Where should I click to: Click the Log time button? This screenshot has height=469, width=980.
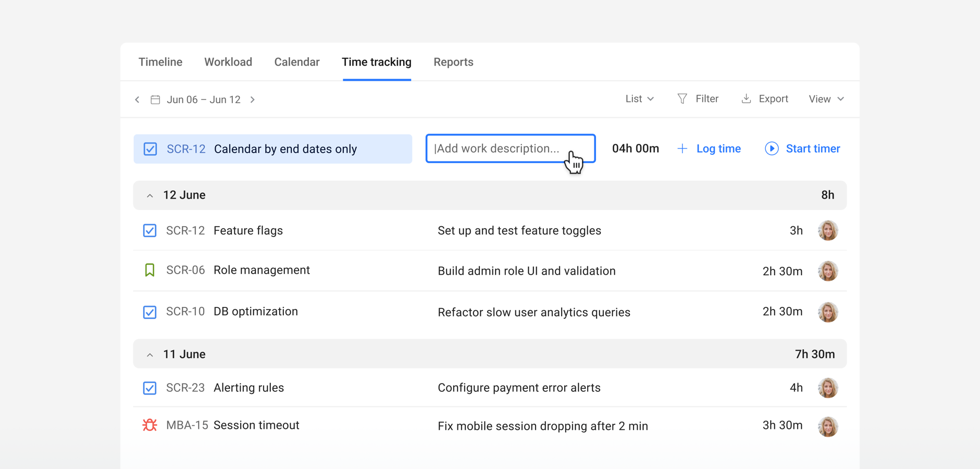pos(718,149)
